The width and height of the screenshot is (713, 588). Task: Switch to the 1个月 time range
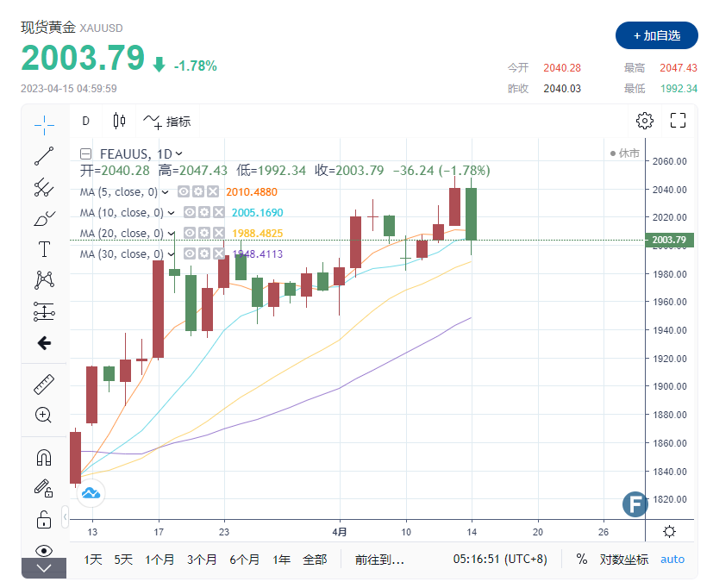tap(159, 560)
